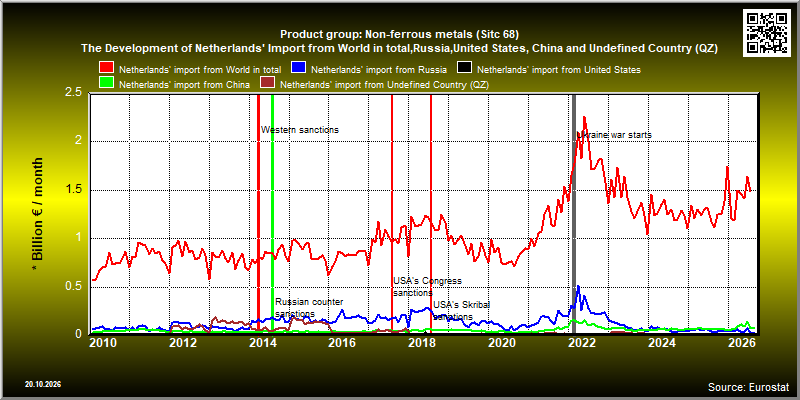Click the x-axis year 2012
800x400 pixels.
pyautogui.click(x=183, y=343)
